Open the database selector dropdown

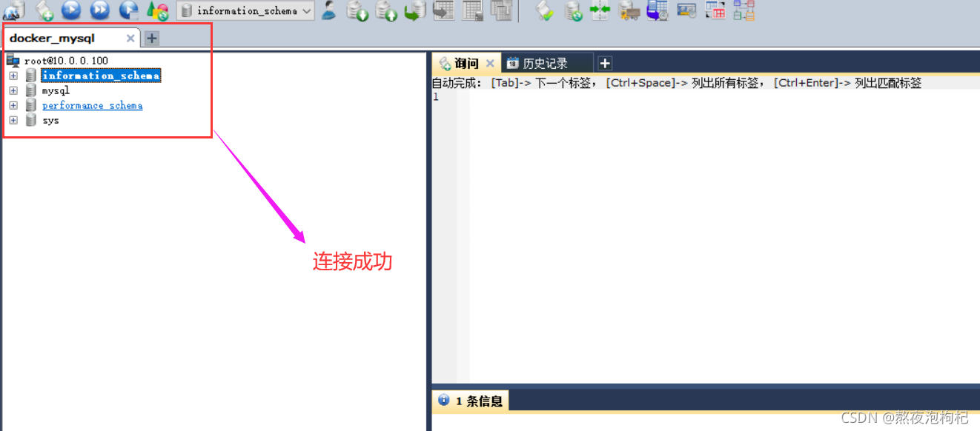point(306,10)
